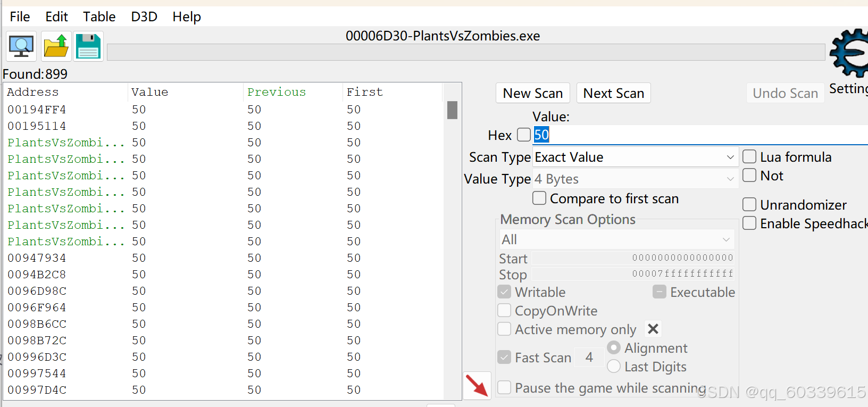Image resolution: width=868 pixels, height=407 pixels.
Task: Focus the Value input field
Action: [x=700, y=135]
